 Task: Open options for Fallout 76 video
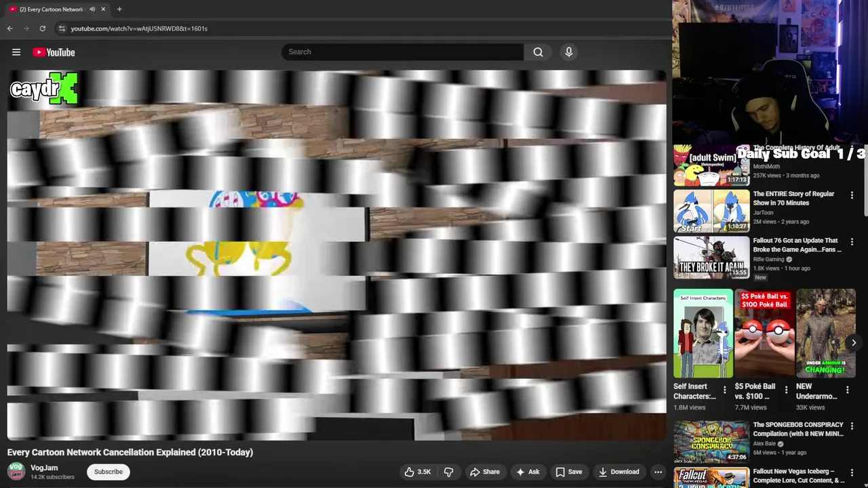click(852, 241)
